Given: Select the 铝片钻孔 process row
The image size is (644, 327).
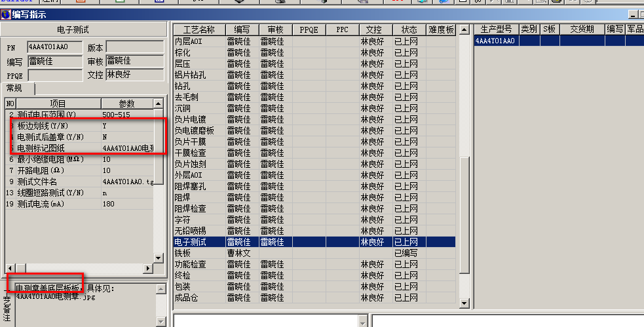Looking at the screenshot, I should pyautogui.click(x=314, y=75).
